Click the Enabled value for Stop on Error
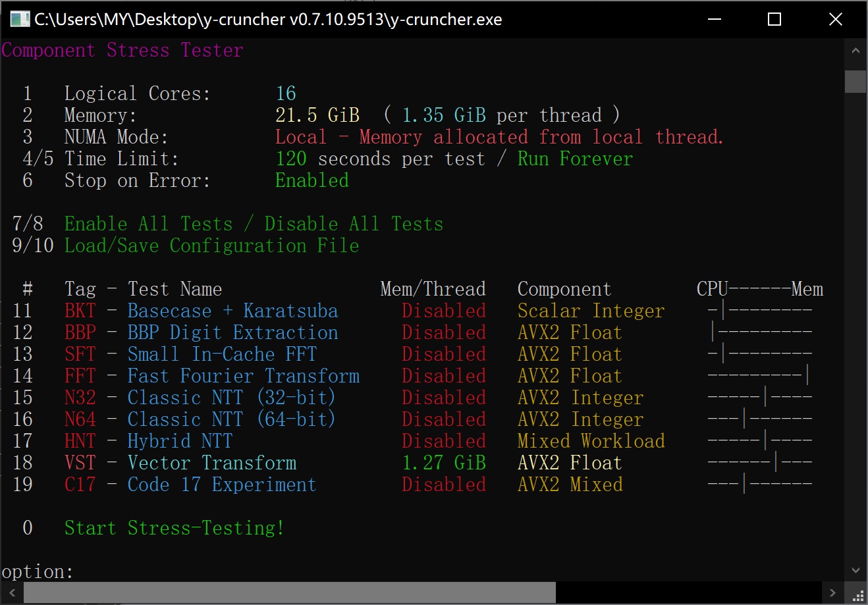 click(x=312, y=180)
